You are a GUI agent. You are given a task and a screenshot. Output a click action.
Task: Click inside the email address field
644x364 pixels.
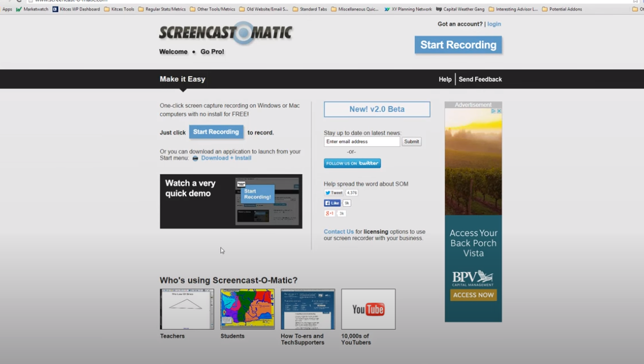[x=360, y=141]
